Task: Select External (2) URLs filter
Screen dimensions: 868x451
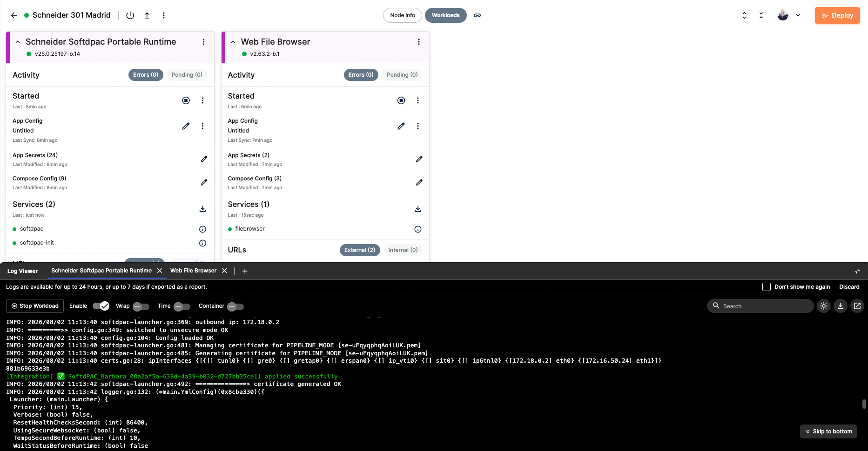Action: pyautogui.click(x=360, y=250)
